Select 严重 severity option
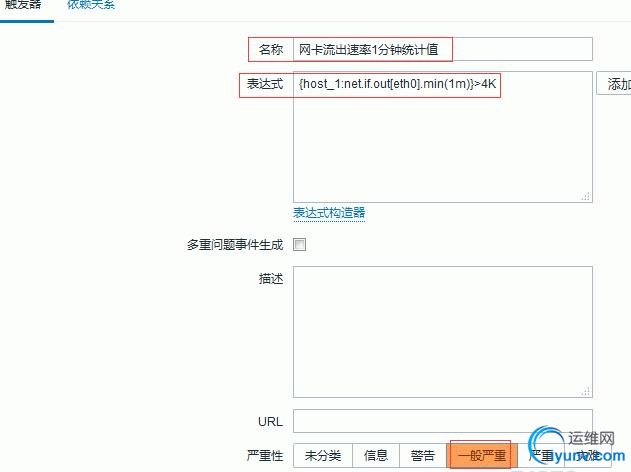Viewport: 631px width, 472px height. tap(541, 456)
